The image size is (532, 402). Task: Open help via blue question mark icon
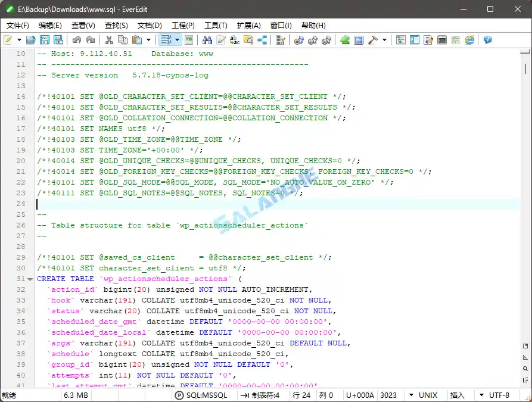pyautogui.click(x=488, y=40)
